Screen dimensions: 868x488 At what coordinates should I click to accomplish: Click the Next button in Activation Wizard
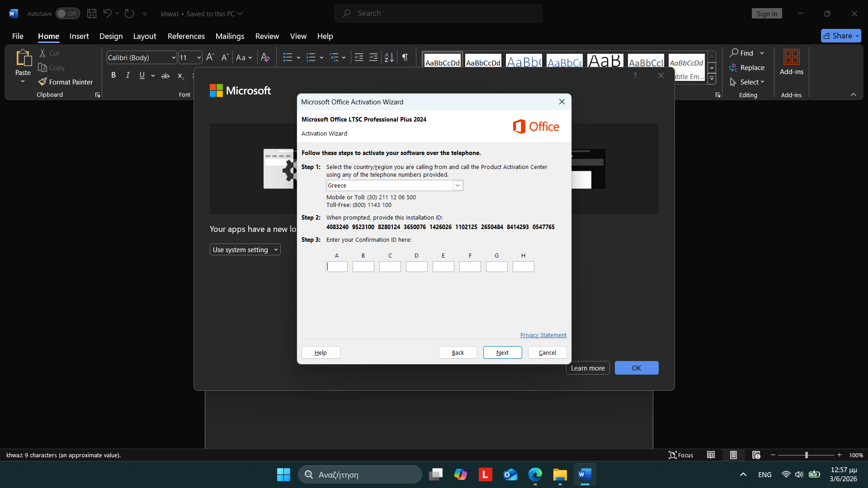click(x=503, y=352)
